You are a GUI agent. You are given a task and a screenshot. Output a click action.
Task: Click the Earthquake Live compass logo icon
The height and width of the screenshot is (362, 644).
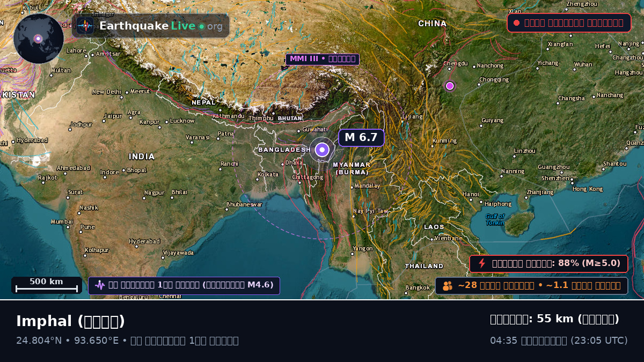(x=85, y=26)
